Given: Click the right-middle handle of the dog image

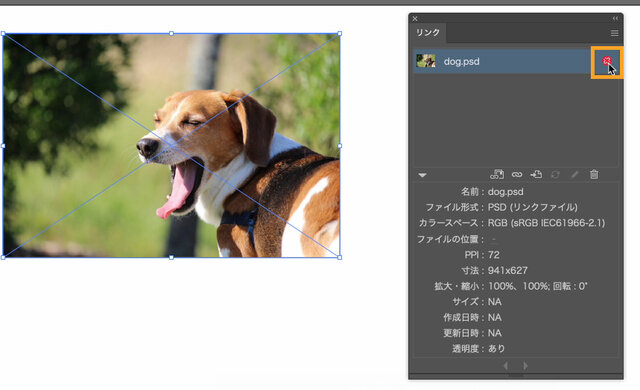Looking at the screenshot, I should [x=340, y=146].
